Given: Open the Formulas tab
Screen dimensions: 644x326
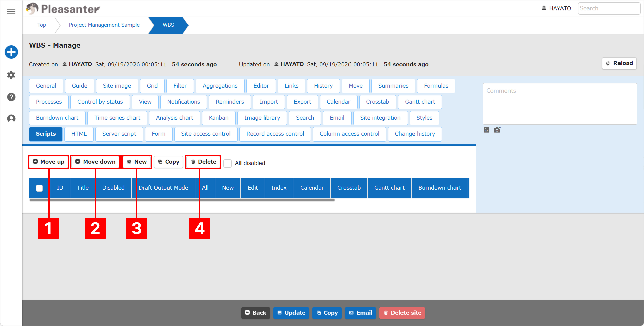Looking at the screenshot, I should coord(436,86).
